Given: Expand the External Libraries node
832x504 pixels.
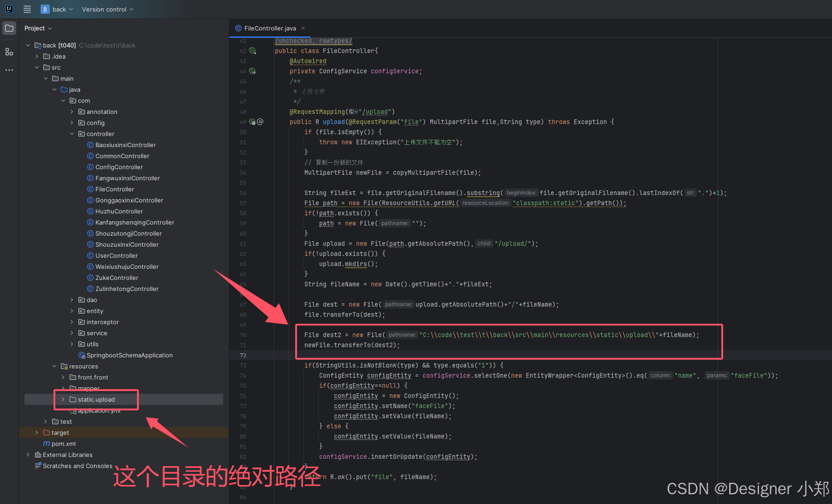Looking at the screenshot, I should point(28,455).
